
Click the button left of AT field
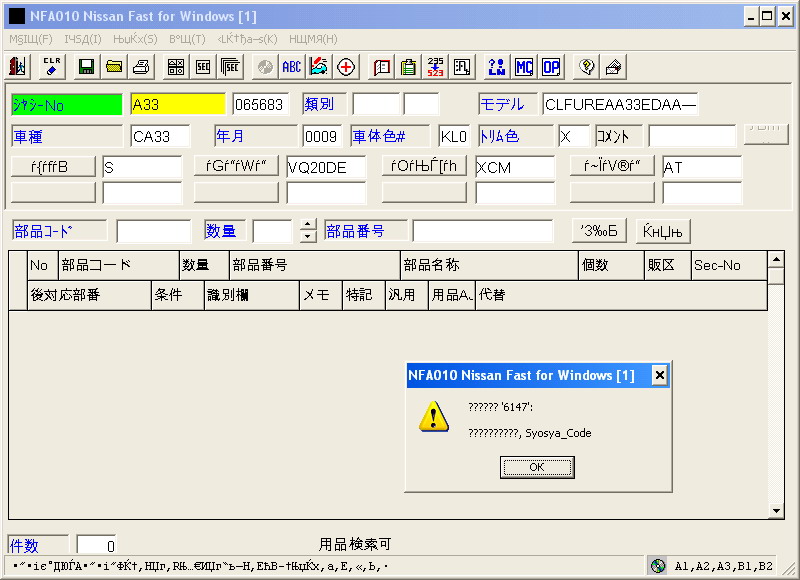pos(612,166)
